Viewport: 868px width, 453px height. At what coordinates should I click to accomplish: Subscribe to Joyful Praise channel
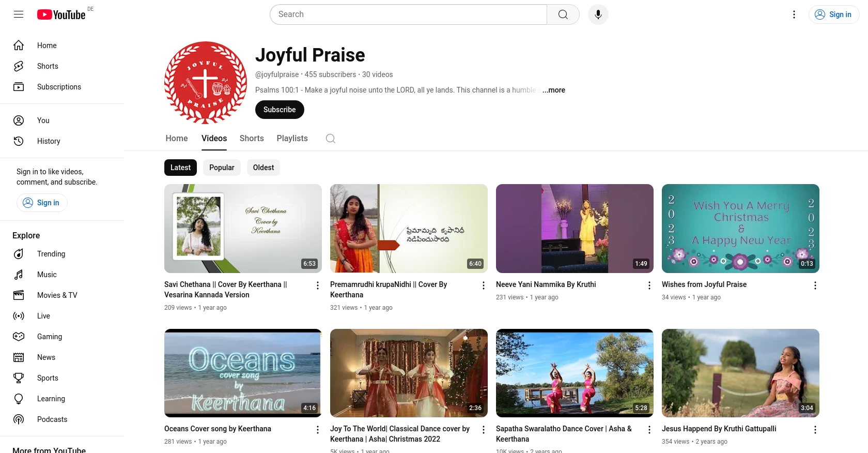[280, 110]
